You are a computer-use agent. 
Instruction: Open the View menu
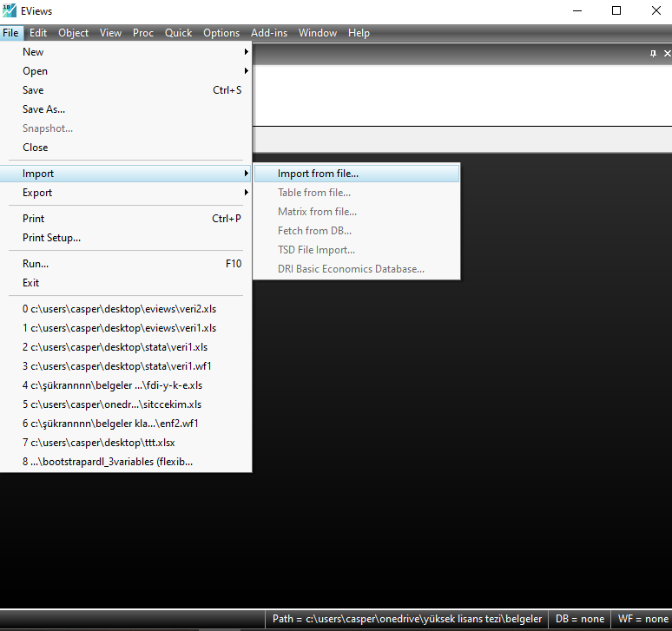[x=110, y=33]
